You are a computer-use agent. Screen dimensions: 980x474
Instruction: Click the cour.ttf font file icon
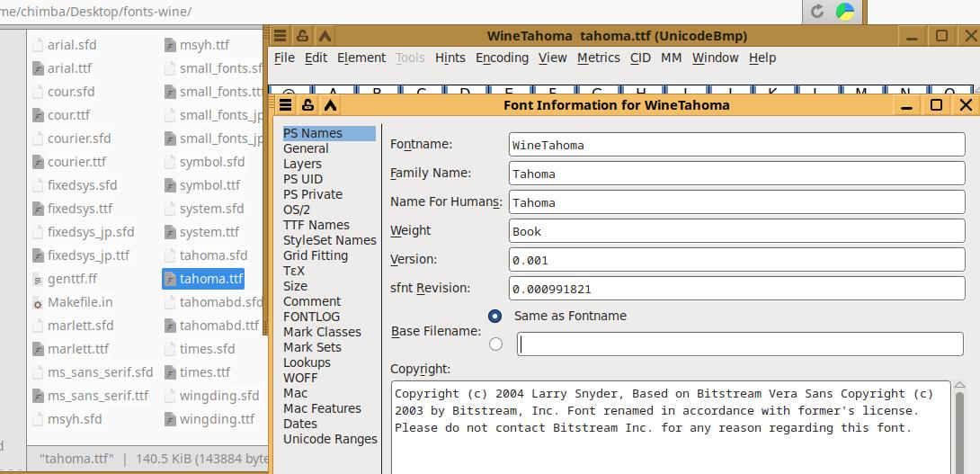pos(38,115)
